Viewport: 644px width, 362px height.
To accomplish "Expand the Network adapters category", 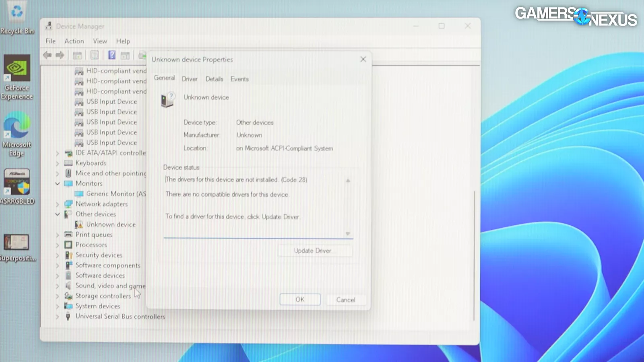I will (58, 204).
